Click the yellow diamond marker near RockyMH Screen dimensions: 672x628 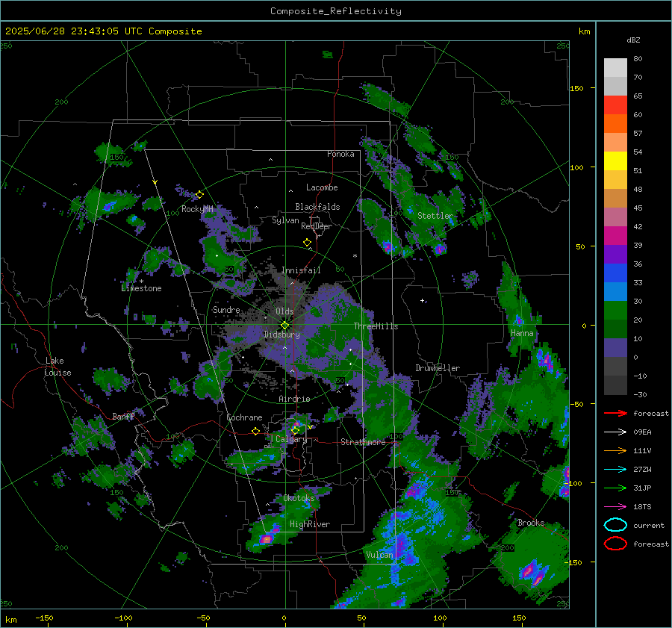(199, 195)
